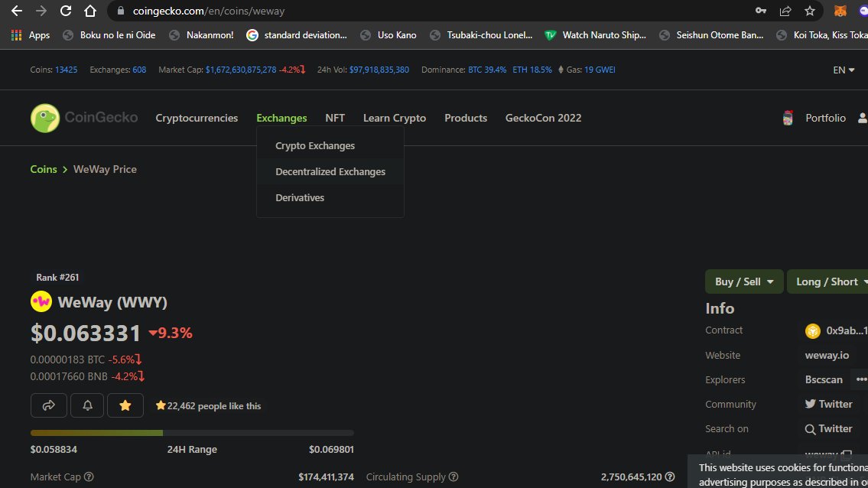The width and height of the screenshot is (868, 488).
Task: Click the Market Cap help question icon
Action: (x=89, y=477)
